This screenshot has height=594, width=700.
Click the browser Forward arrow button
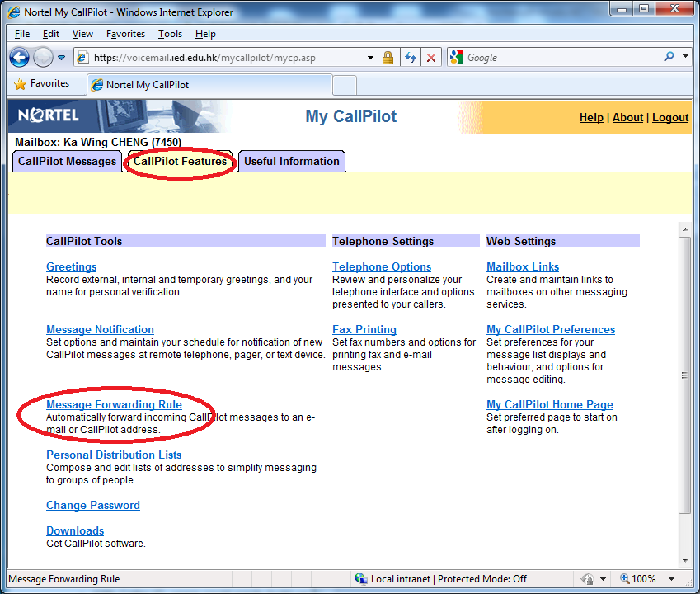click(x=43, y=57)
